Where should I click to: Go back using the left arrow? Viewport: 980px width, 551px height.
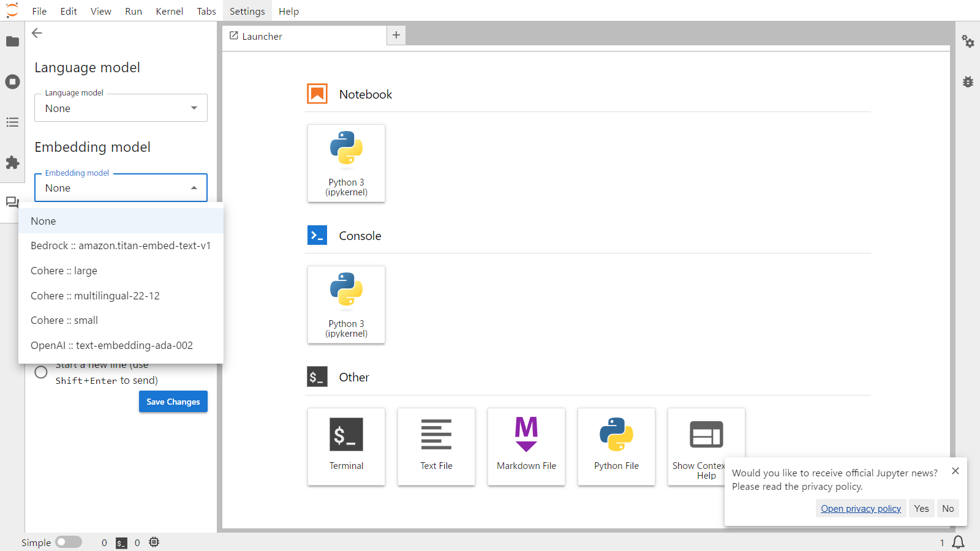point(37,34)
